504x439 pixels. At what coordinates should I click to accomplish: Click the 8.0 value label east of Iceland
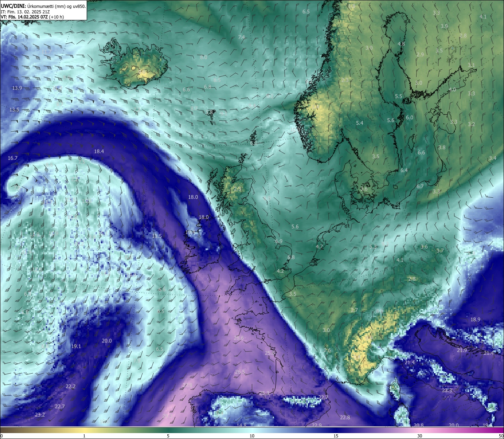(x=204, y=57)
